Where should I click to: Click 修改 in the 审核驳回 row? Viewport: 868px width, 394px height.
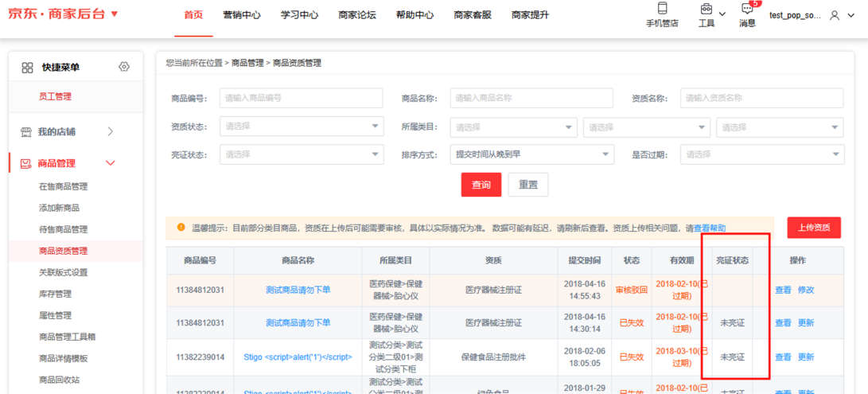[x=806, y=290]
